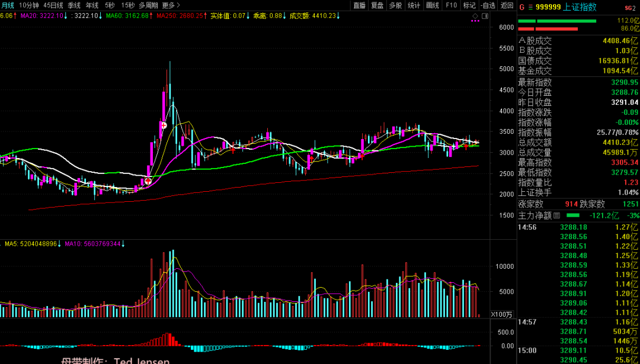Click the three magenta dots indicator
This screenshot has width=640, height=364.
point(475,21)
